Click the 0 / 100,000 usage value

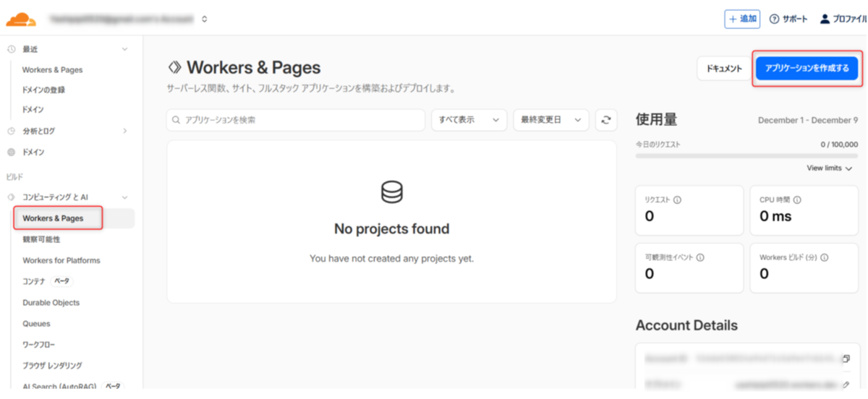(839, 145)
